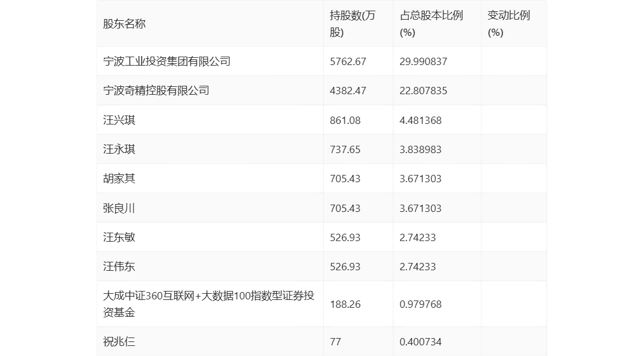Click 3.671303 in the 胡家其 row
644x356 pixels.
pos(421,179)
